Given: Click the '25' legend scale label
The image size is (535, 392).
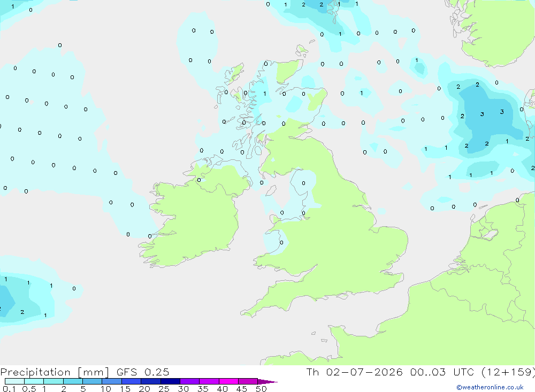Looking at the screenshot, I should tap(164, 389).
